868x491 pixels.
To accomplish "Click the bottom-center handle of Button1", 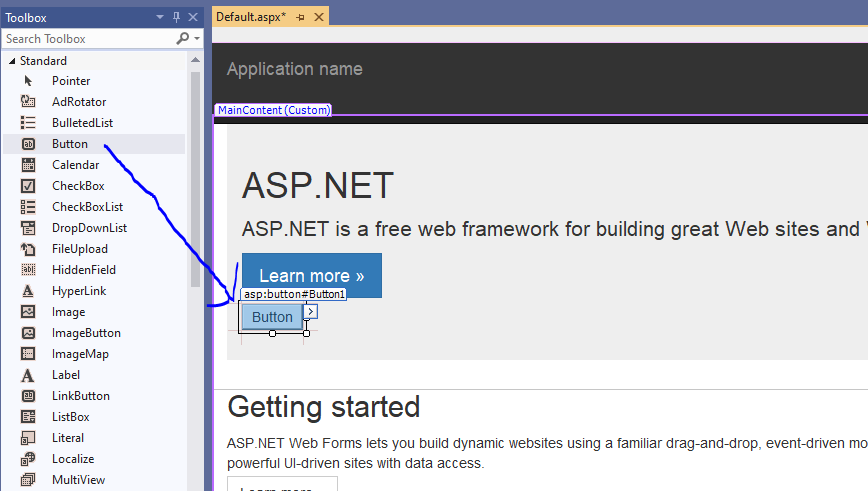I will click(x=272, y=333).
